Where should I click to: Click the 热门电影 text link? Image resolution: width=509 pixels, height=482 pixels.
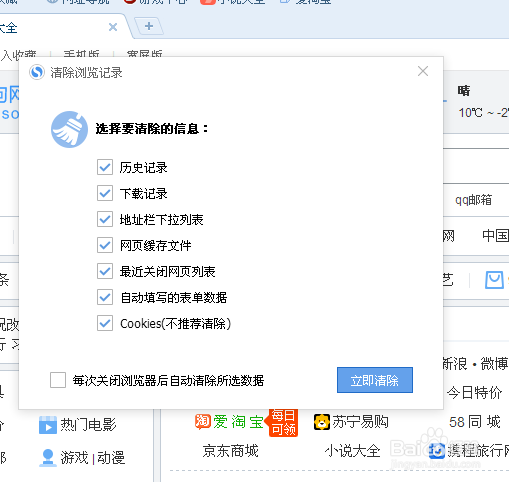coord(88,425)
